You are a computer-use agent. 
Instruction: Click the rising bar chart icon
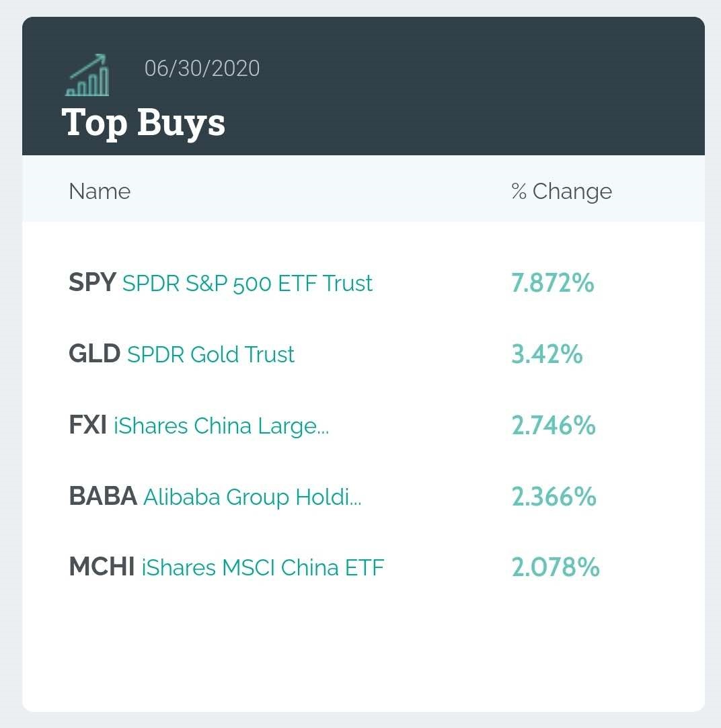pos(87,75)
